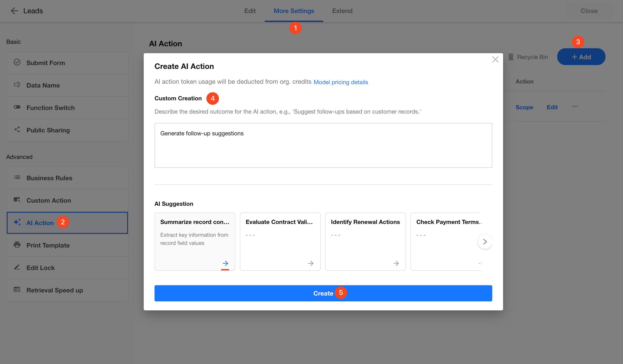Click the Add button
Viewport: 623px width, 364px height.
tap(581, 57)
